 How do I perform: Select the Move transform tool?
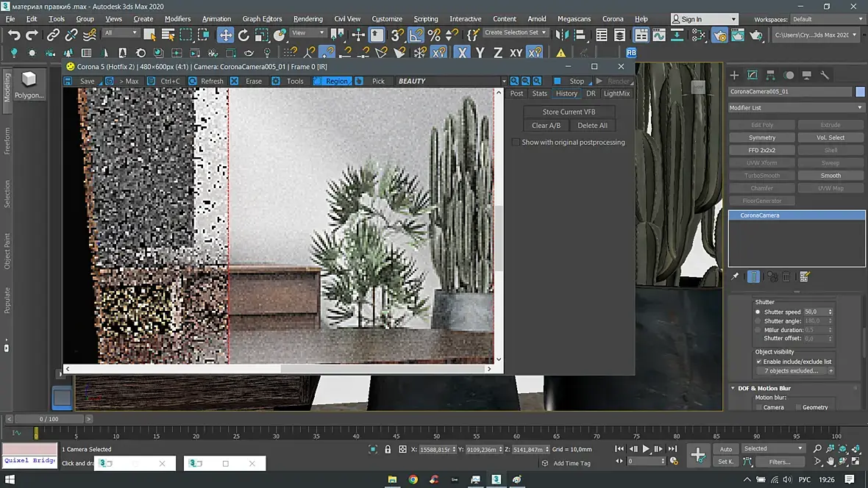pos(225,35)
